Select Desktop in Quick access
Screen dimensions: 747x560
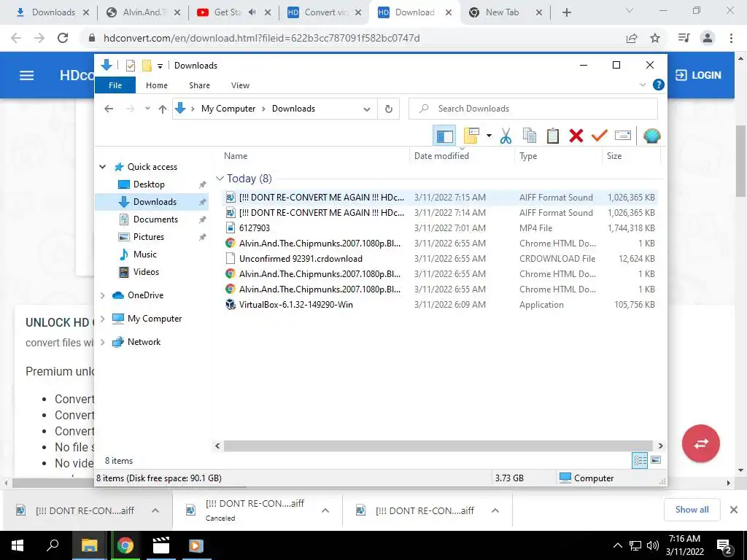click(149, 184)
